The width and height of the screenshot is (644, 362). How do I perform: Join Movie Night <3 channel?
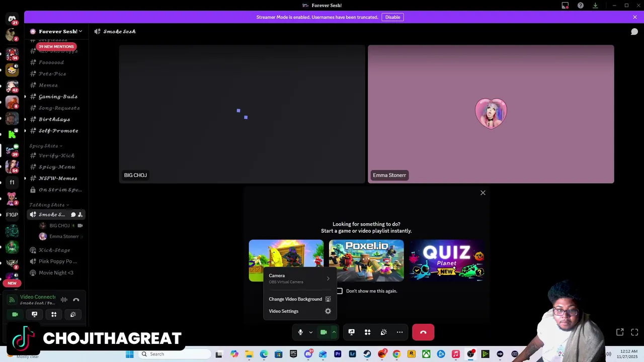click(x=56, y=273)
